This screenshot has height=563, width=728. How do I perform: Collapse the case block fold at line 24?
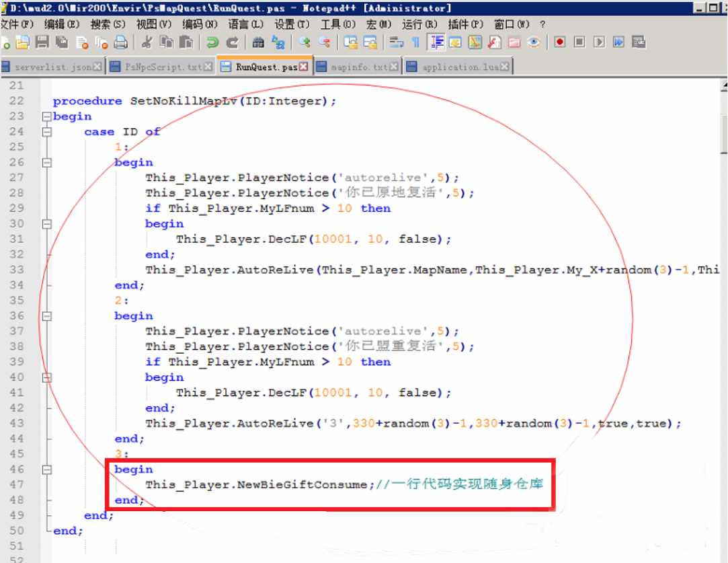pos(46,132)
